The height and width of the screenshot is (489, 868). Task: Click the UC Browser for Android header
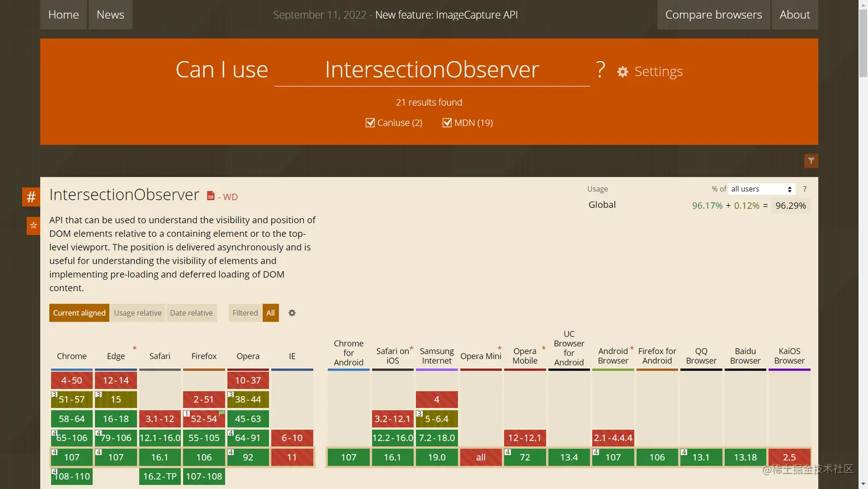pyautogui.click(x=569, y=348)
